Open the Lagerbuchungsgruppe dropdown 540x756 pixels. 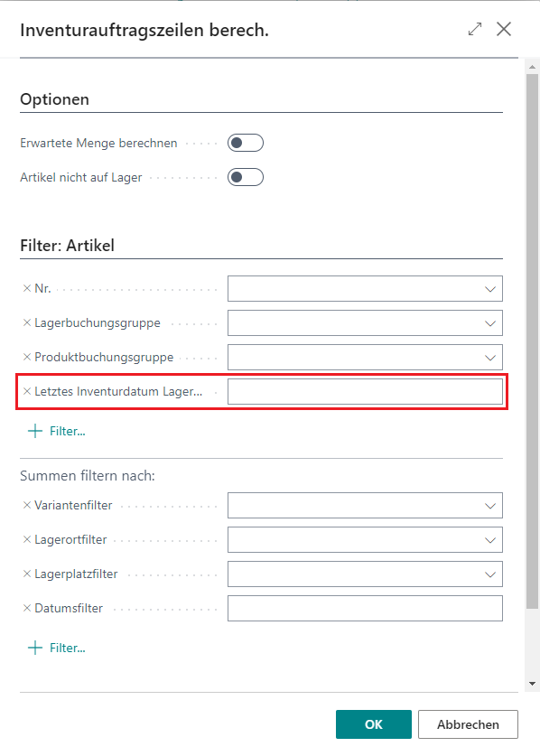click(489, 323)
